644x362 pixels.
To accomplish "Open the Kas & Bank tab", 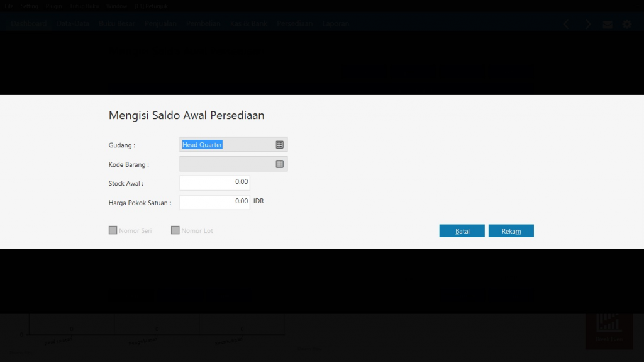I will (248, 24).
